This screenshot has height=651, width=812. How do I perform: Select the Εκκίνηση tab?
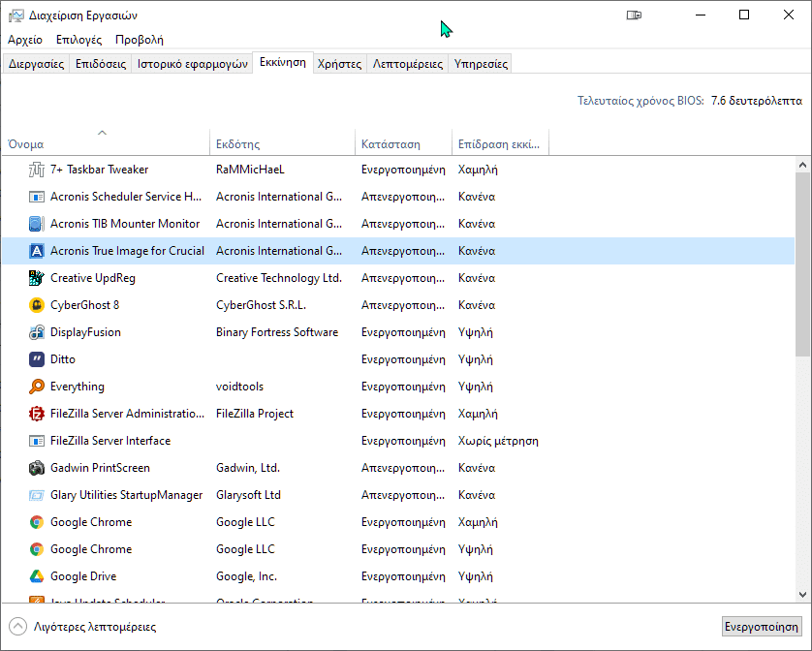click(x=283, y=63)
